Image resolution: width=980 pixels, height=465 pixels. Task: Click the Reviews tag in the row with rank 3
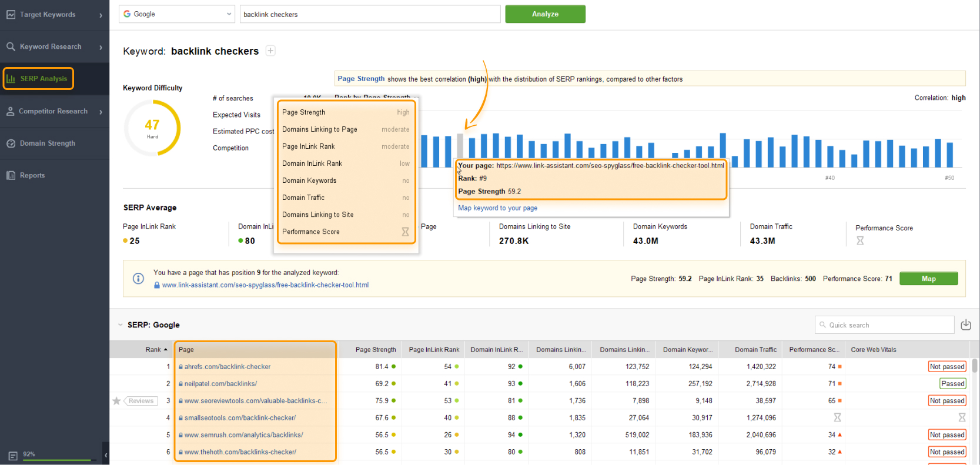pos(141,401)
